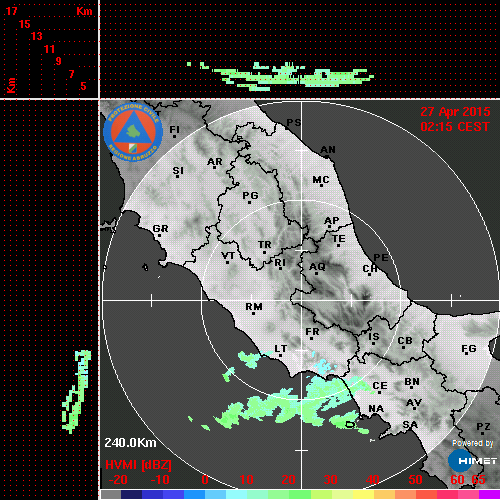Viewport: 500px width, 500px height.
Task: Click the Protezione Civile Abruzzo logo
Action: (133, 133)
